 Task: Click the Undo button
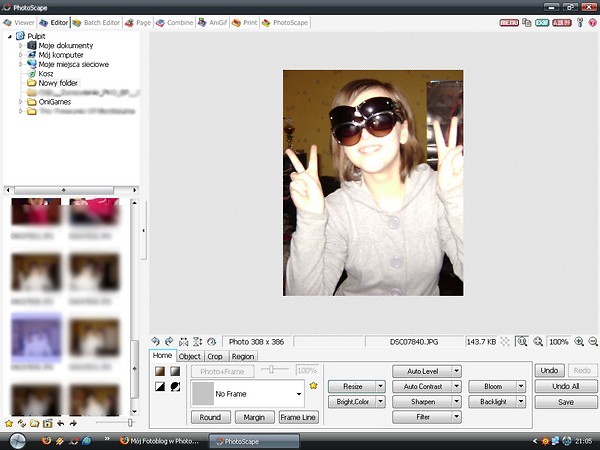549,370
